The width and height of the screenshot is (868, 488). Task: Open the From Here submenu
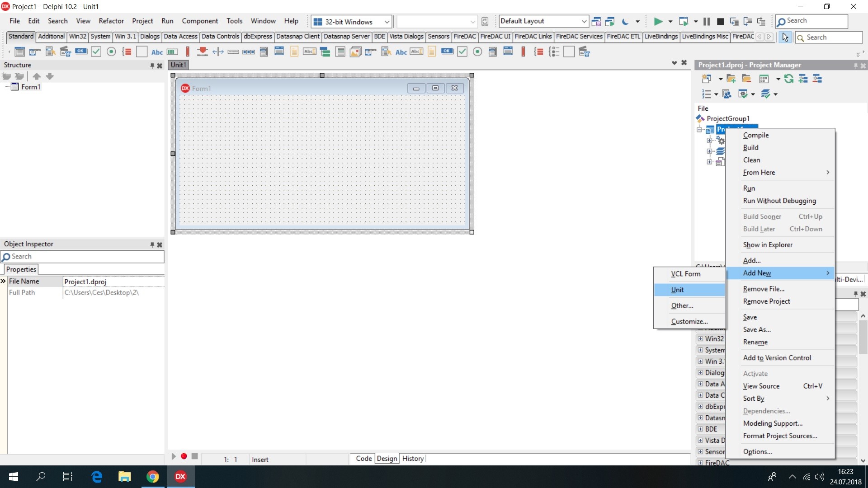point(780,173)
